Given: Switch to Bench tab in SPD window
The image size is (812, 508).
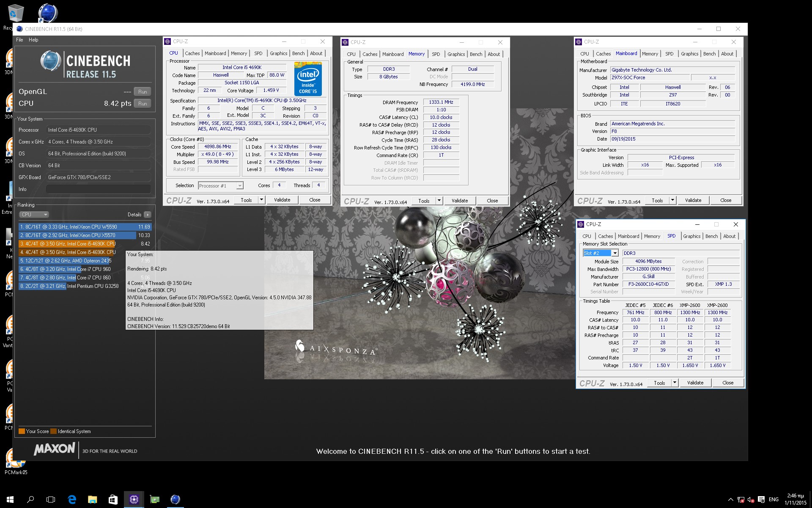Looking at the screenshot, I should click(711, 236).
